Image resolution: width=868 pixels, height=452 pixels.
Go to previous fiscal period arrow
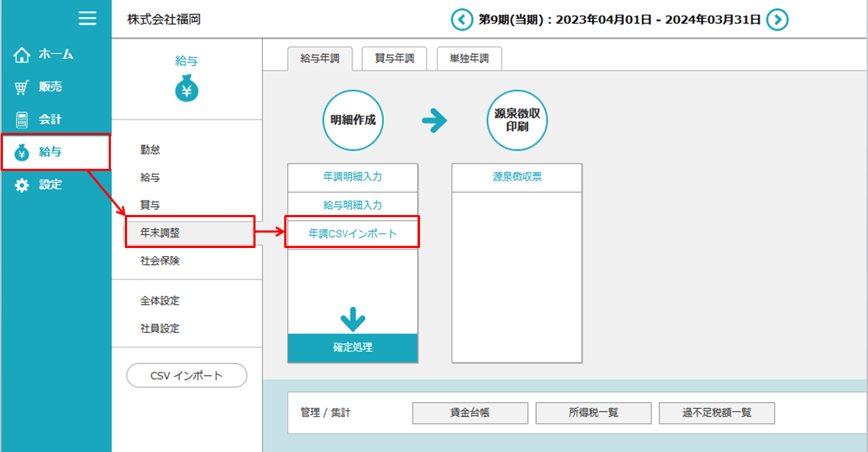coord(461,20)
